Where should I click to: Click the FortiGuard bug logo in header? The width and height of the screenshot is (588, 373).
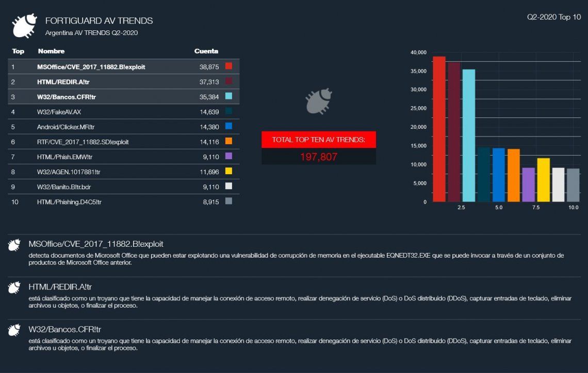24,26
